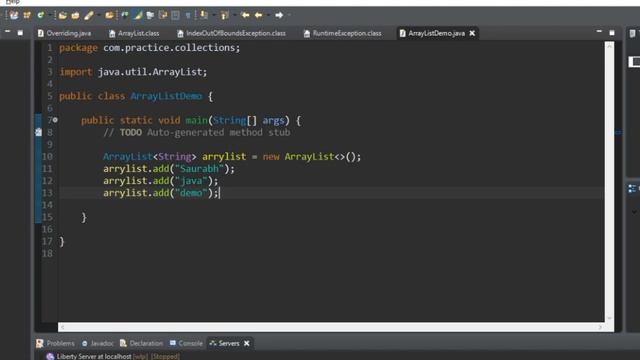Image resolution: width=640 pixels, height=360 pixels.
Task: Maximize the editor area
Action: 612,33
